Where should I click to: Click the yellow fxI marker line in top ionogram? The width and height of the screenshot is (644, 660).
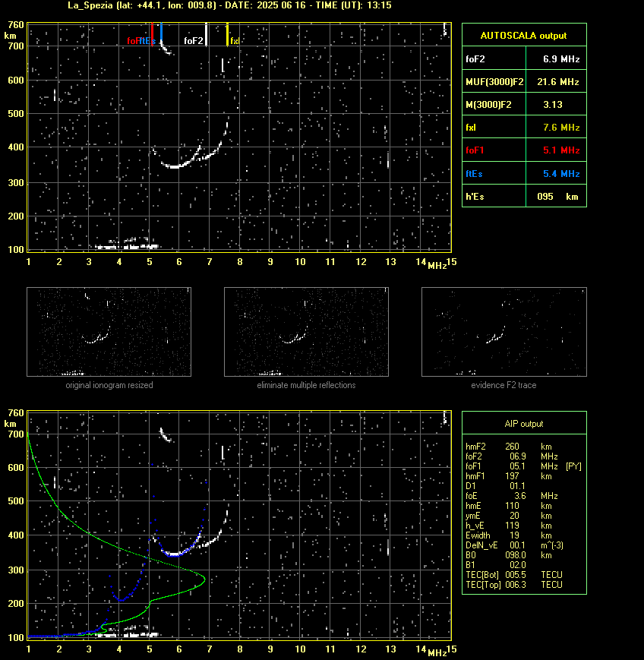227,34
